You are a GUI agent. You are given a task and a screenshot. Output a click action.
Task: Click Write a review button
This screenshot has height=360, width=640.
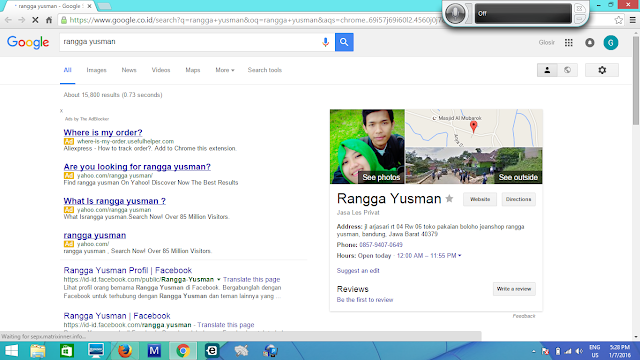[x=514, y=289]
